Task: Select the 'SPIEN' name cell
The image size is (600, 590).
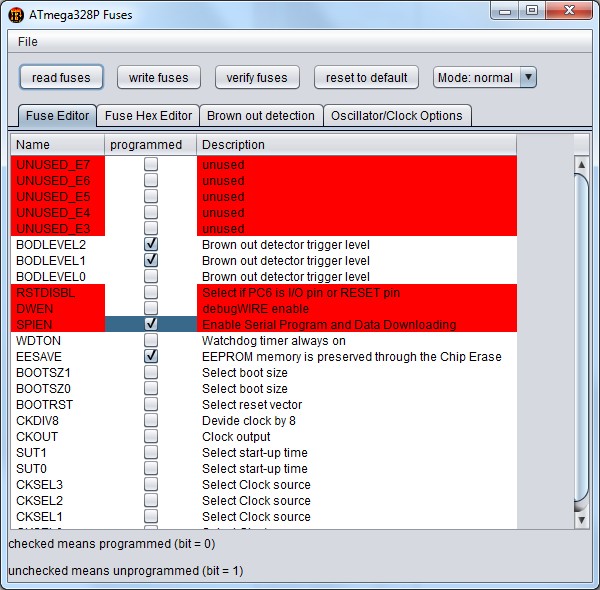Action: tap(57, 324)
